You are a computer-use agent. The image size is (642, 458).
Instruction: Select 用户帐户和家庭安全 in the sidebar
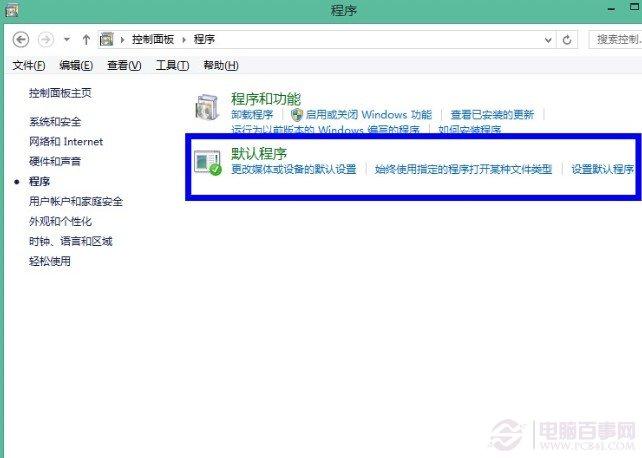(x=76, y=201)
